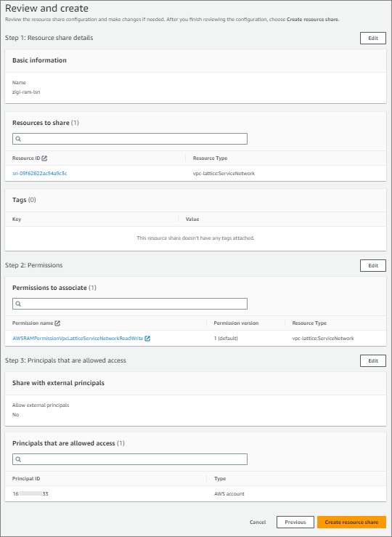The width and height of the screenshot is (392, 537).
Task: Click vpc-lattice:ServiceNetwork in Resources to share row
Action: [224, 173]
